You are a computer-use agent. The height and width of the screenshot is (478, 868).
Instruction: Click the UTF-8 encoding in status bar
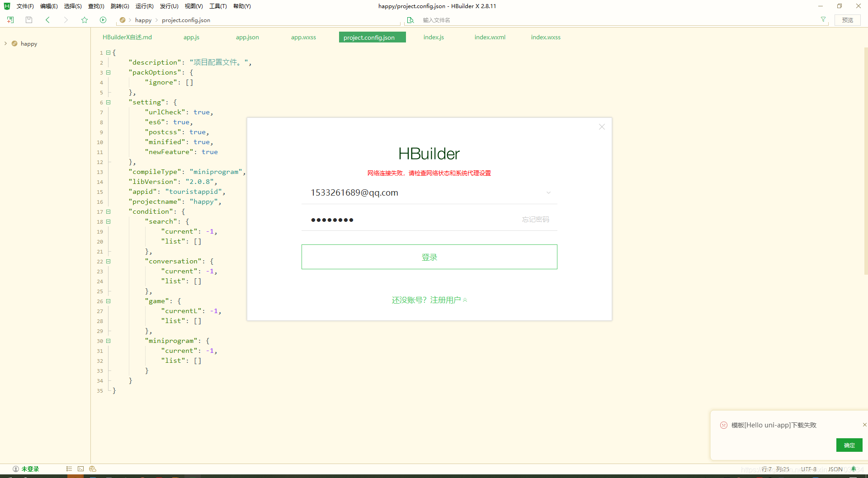tap(809, 469)
